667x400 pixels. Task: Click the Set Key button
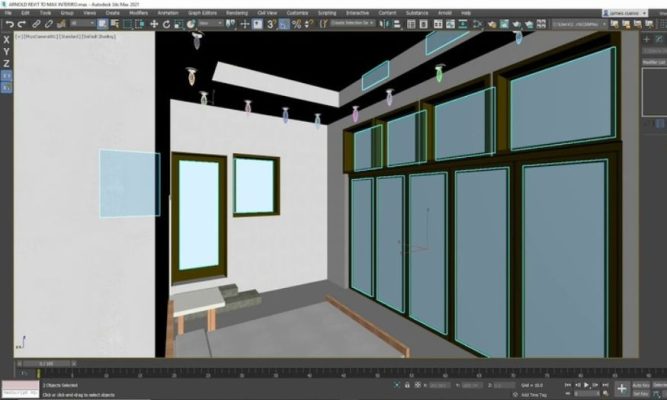pos(640,393)
